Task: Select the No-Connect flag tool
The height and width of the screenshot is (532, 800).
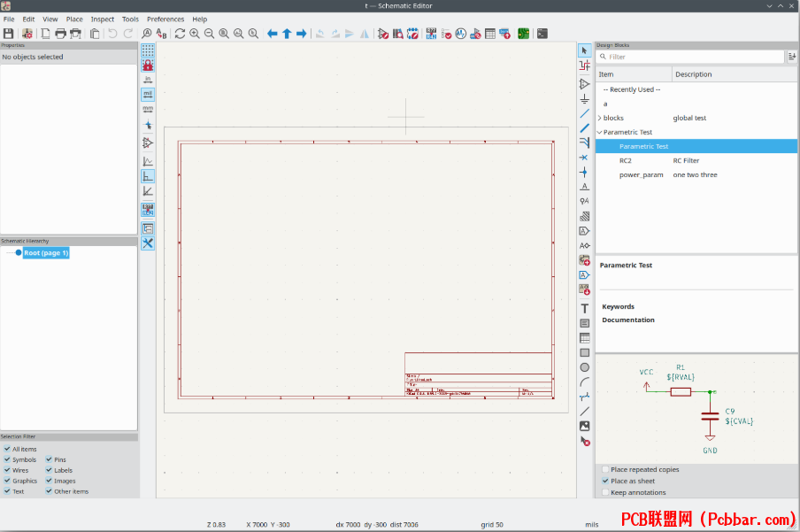Action: point(585,158)
